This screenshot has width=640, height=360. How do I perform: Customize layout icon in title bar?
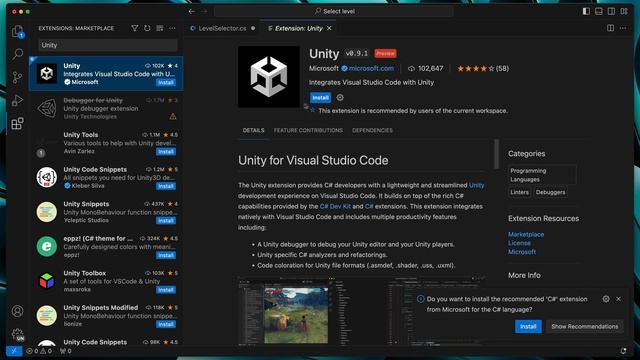(624, 11)
